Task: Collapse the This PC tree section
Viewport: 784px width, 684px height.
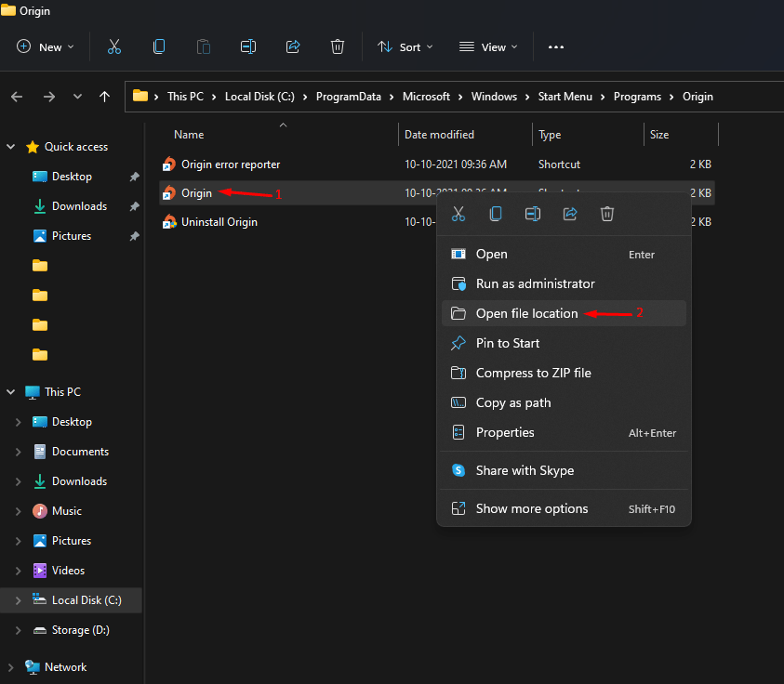Action: click(11, 392)
